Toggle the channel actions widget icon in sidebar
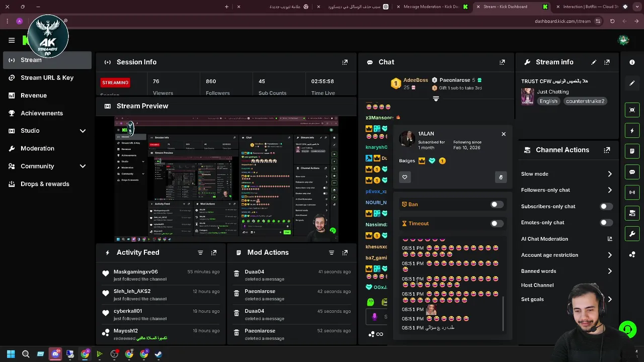The image size is (644, 362). click(632, 213)
